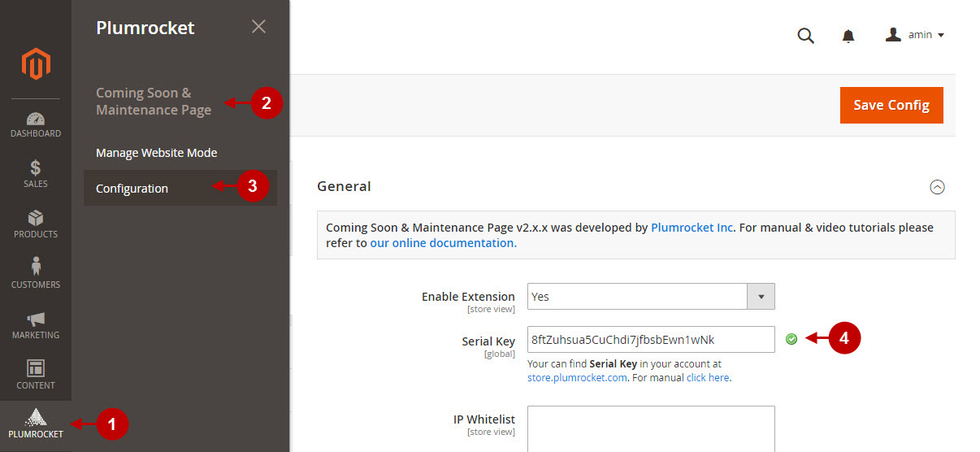Follow the Plumrocket Inc link
Image resolution: width=980 pixels, height=452 pixels.
tap(692, 228)
